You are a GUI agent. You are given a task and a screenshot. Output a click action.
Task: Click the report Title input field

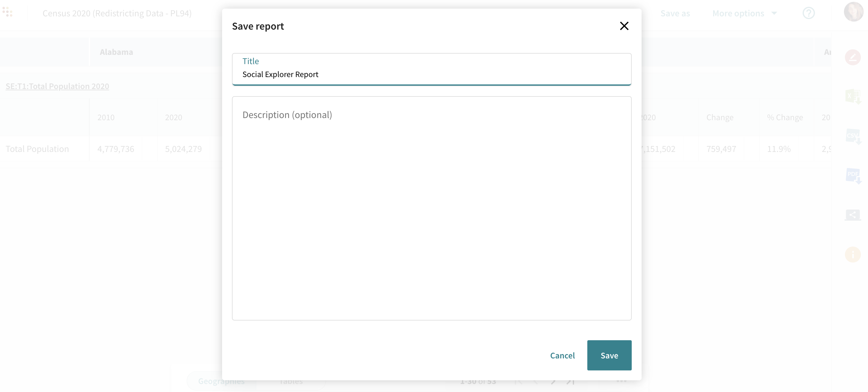(x=431, y=74)
